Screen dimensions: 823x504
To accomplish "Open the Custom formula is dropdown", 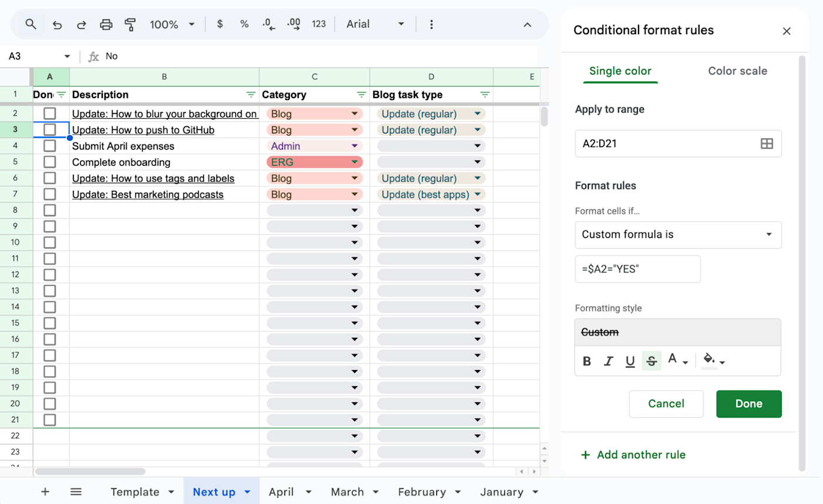I will pos(678,234).
